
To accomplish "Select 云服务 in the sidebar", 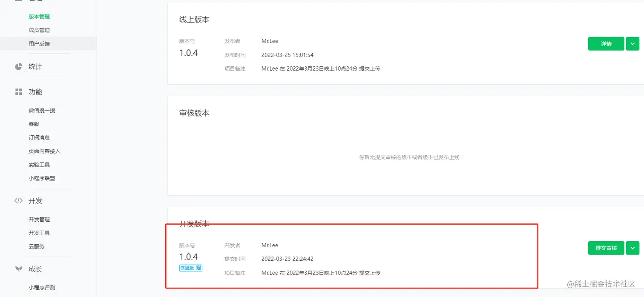I will coord(37,246).
